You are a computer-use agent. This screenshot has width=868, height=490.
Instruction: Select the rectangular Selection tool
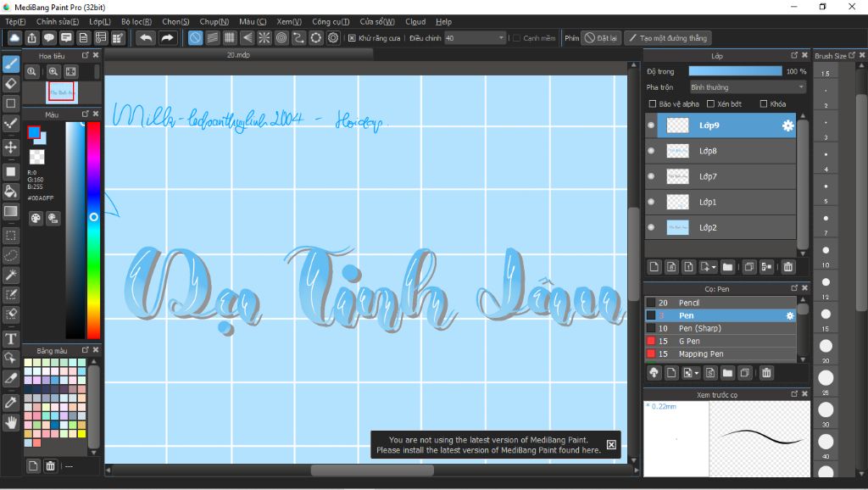click(10, 236)
